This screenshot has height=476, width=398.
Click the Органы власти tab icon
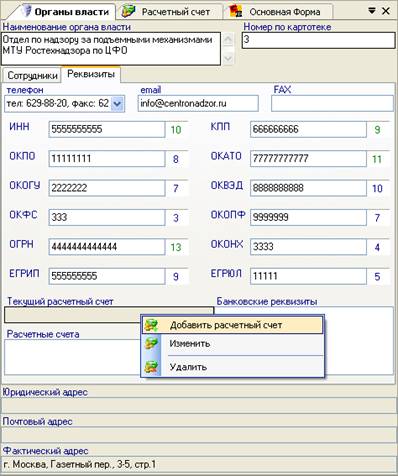pyautogui.click(x=26, y=11)
